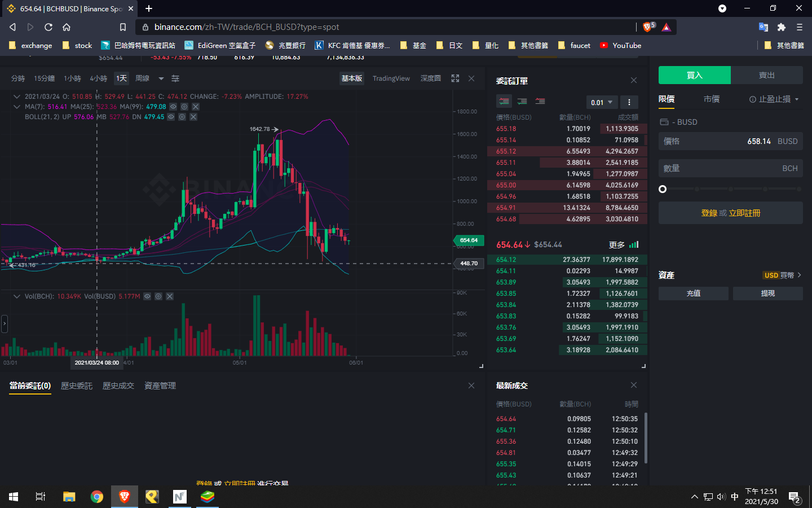
Task: Expand USD 買幣 buy crypto arrow
Action: (800, 275)
